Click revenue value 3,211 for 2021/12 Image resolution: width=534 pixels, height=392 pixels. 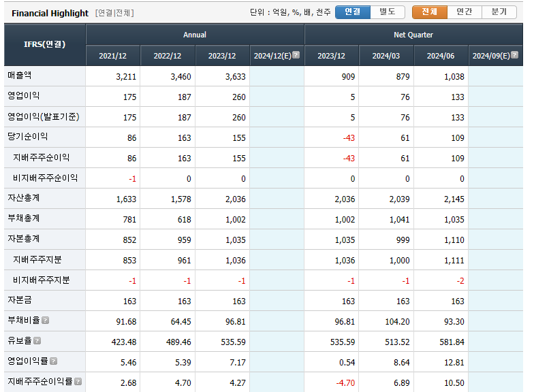[x=126, y=76]
